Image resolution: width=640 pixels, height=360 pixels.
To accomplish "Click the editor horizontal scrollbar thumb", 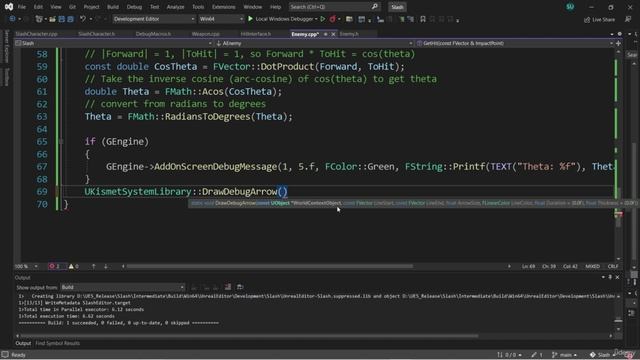I will (270, 266).
